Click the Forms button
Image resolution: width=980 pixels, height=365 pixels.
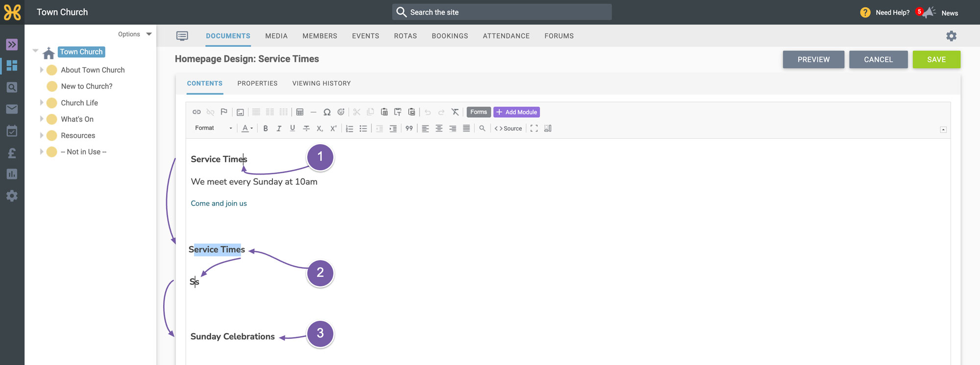[479, 112]
